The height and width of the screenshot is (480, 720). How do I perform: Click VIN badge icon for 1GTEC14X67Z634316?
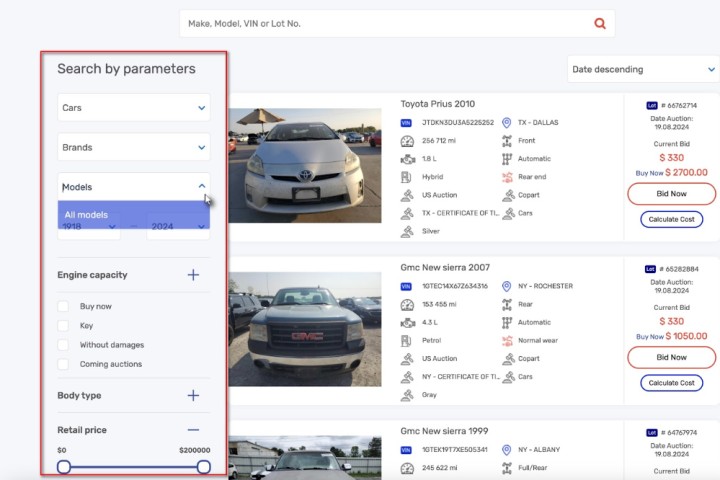(406, 286)
